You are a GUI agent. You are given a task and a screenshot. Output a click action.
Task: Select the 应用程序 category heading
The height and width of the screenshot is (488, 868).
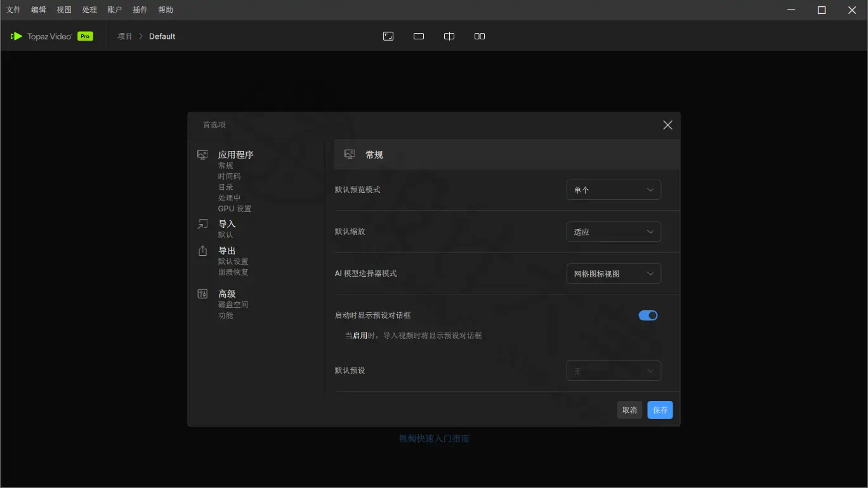(x=235, y=154)
